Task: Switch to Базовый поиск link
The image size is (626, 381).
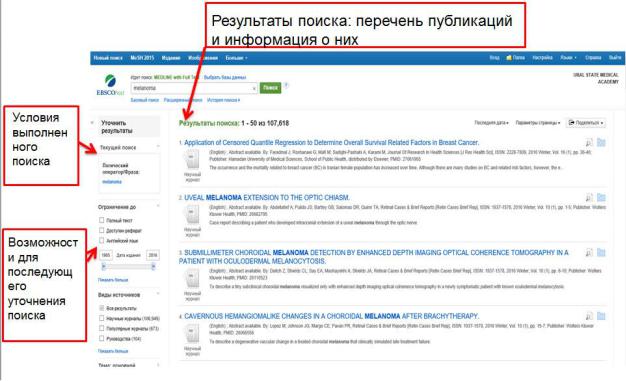Action: [145, 100]
